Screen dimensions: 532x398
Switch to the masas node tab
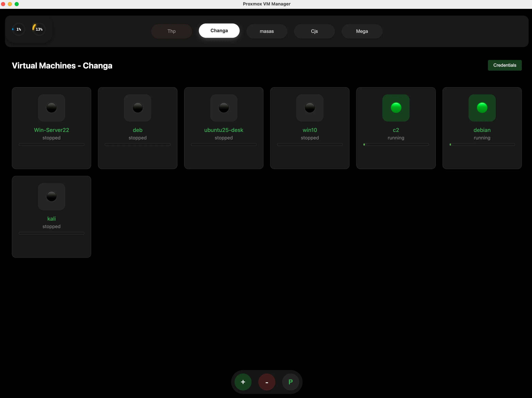point(267,31)
